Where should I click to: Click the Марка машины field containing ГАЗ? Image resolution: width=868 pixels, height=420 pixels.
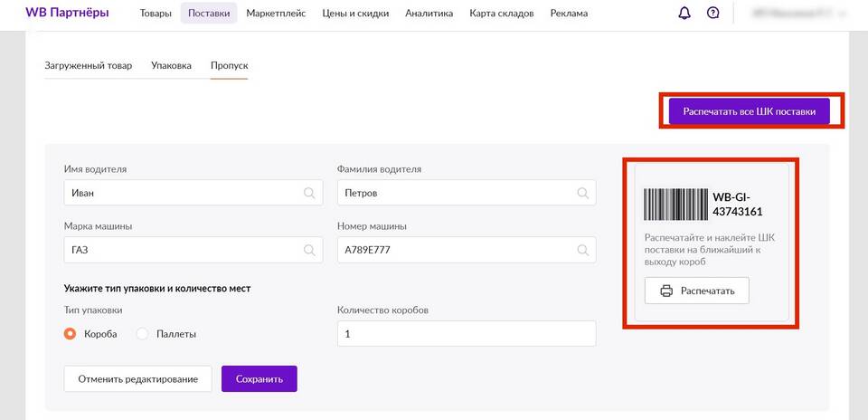click(193, 251)
